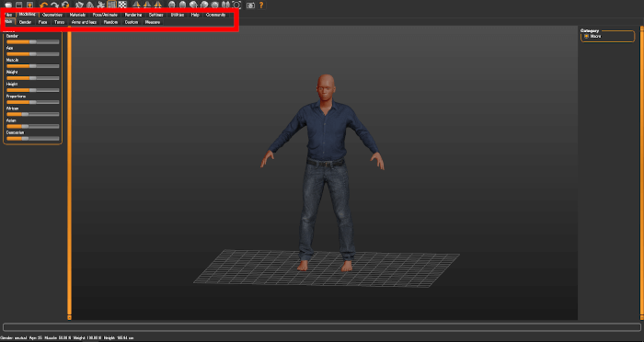
Task: Open the Pose/Animate tab
Action: pyautogui.click(x=105, y=15)
